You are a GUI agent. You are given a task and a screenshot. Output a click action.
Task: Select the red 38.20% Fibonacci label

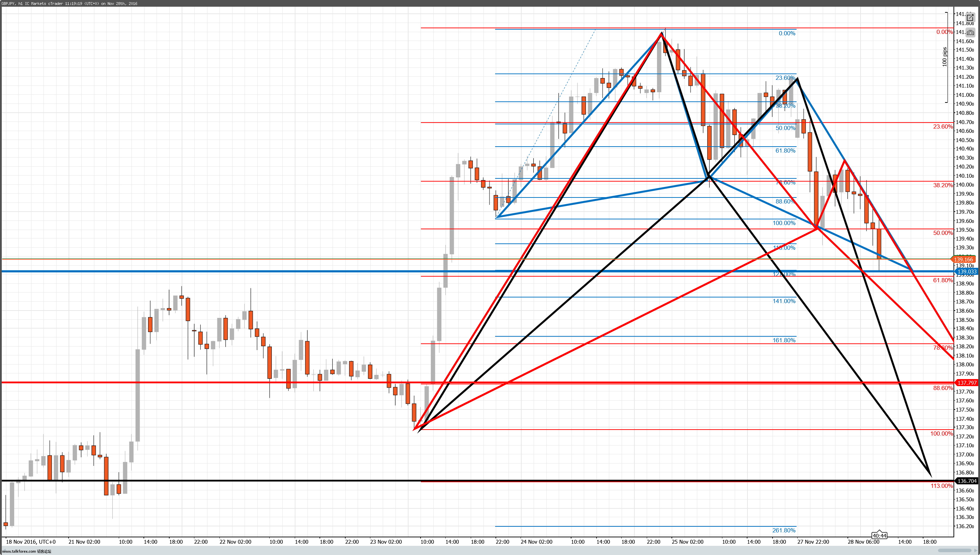point(943,185)
